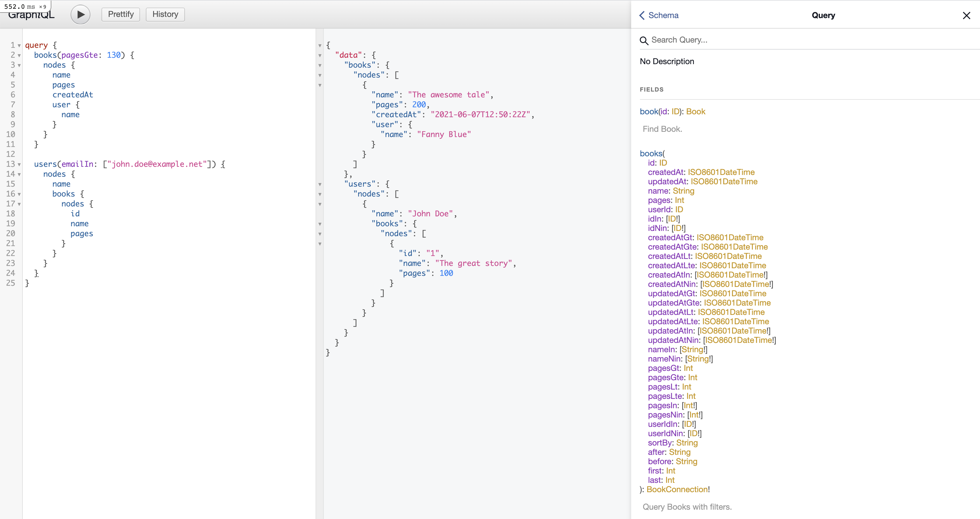Collapse the query block at line 1
980x519 pixels.
pos(19,45)
